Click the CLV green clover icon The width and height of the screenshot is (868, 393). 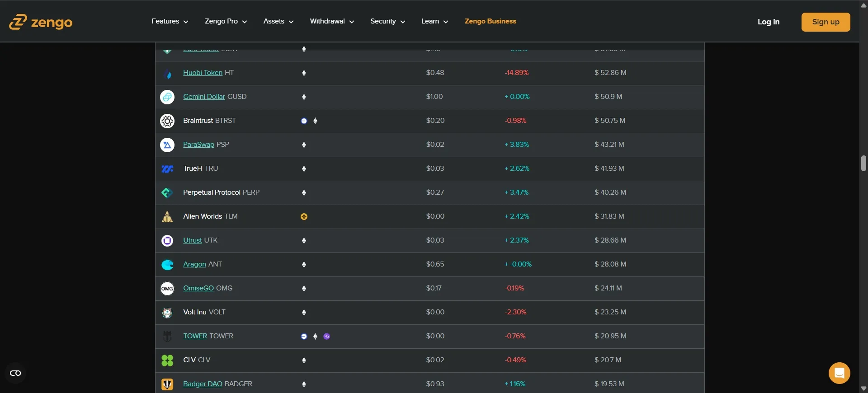(x=167, y=360)
